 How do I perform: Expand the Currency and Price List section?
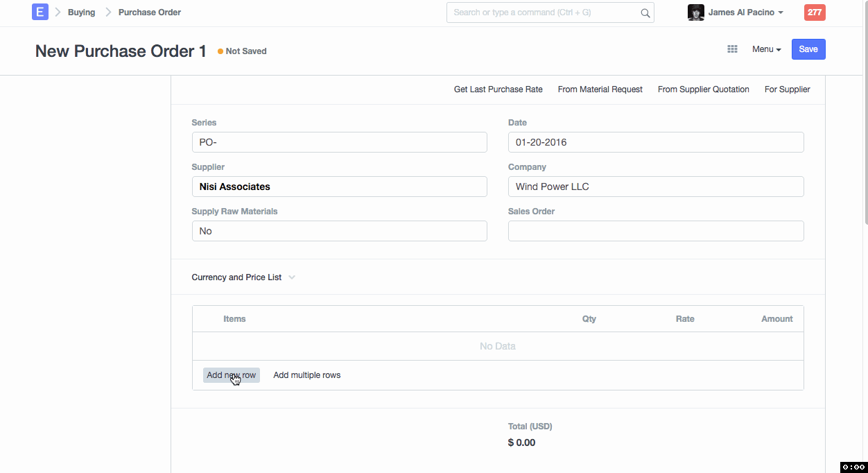[x=243, y=277]
